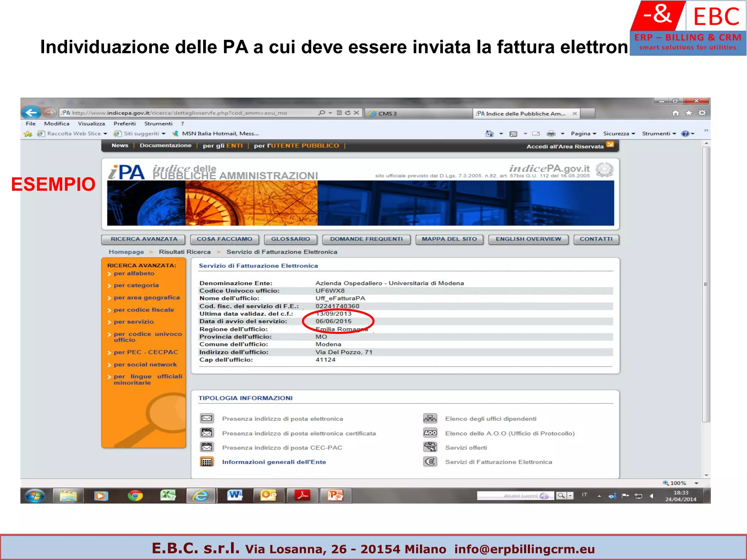Open the per area geografica search link
747x560 pixels.
click(x=147, y=297)
